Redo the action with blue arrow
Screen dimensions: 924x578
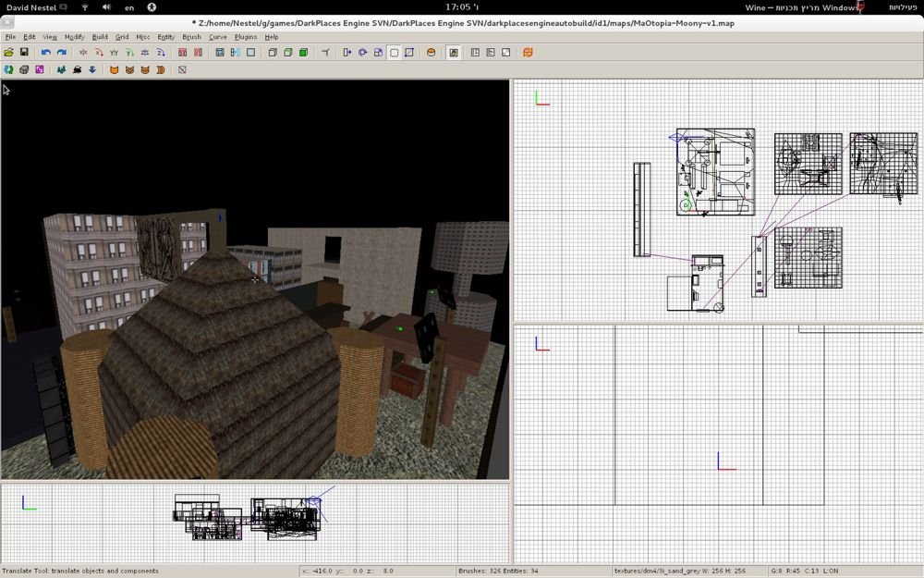(61, 53)
